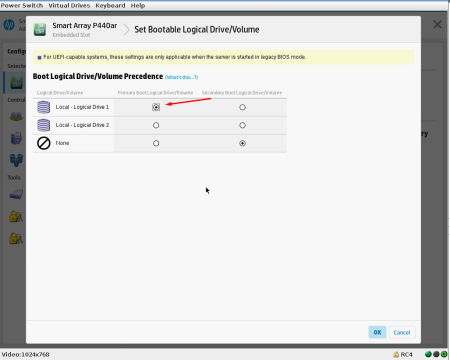The image size is (450, 360).
Task: Click the first green status indicator light
Action: [428, 354]
